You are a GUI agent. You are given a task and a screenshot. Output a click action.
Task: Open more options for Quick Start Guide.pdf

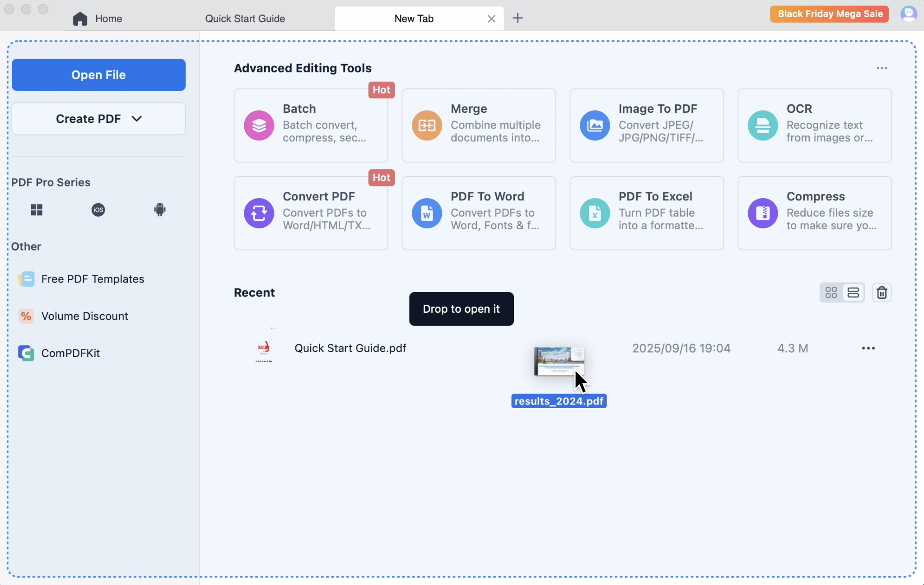[868, 348]
